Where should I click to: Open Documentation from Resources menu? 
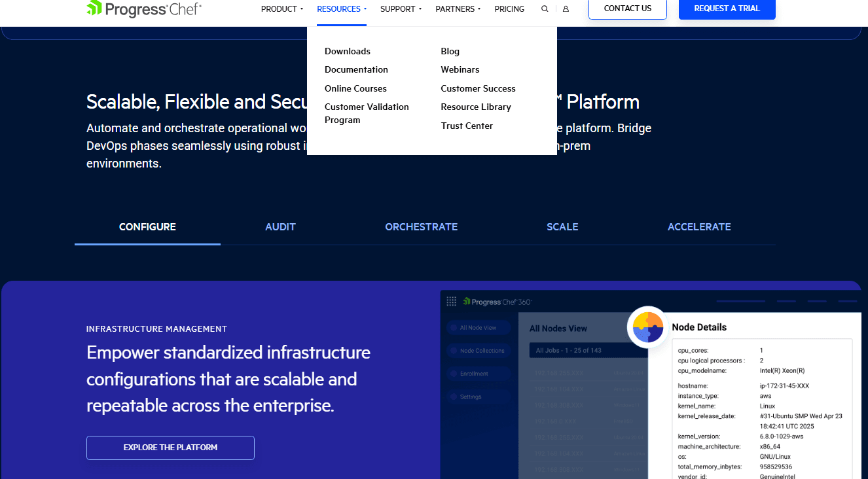click(x=356, y=69)
